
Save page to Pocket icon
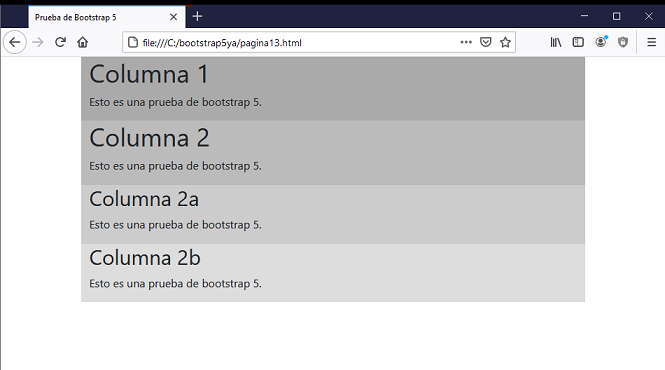pyautogui.click(x=486, y=42)
